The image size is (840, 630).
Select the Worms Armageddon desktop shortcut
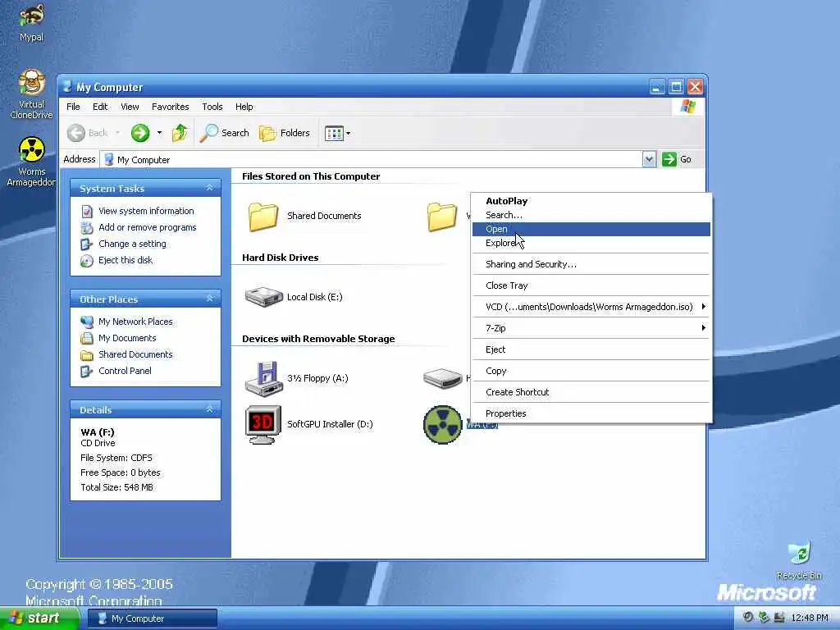[31, 162]
